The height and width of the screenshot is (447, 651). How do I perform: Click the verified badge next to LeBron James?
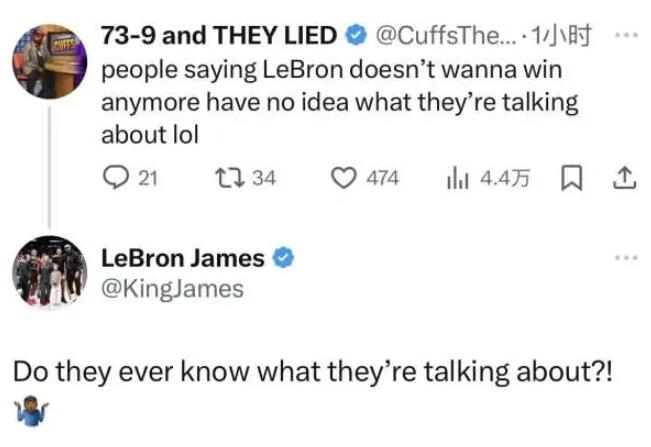click(x=283, y=258)
